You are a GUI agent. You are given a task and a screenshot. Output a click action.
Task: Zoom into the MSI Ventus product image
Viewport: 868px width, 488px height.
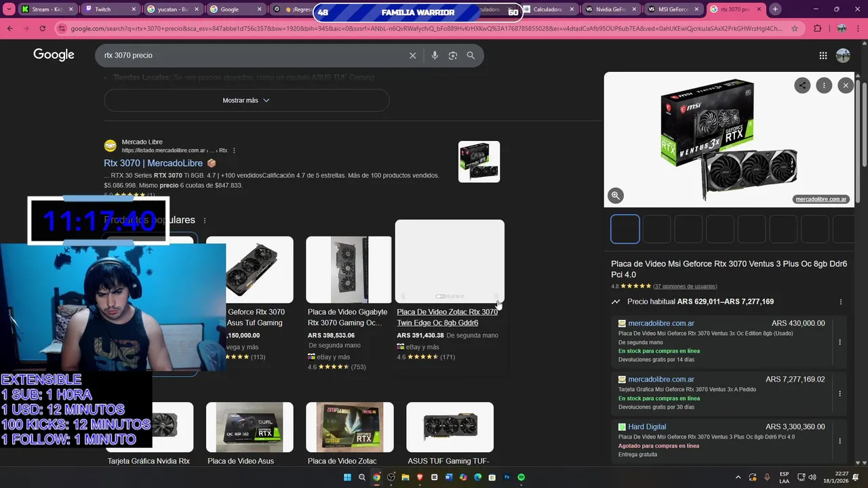pyautogui.click(x=616, y=195)
